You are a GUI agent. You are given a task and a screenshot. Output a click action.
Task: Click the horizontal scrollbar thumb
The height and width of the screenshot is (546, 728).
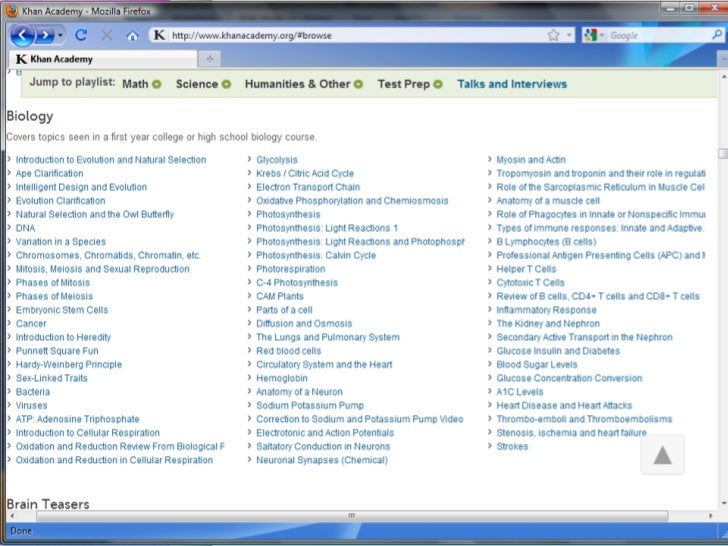[351, 516]
